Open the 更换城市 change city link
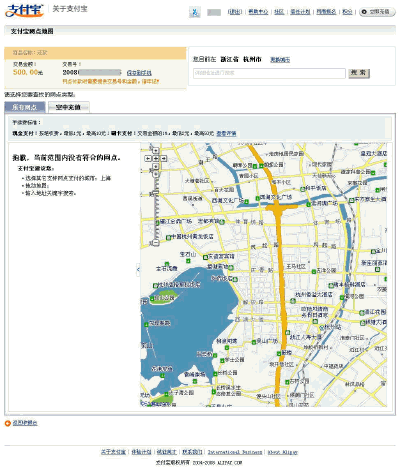Image resolution: width=400 pixels, height=471 pixels. [280, 60]
